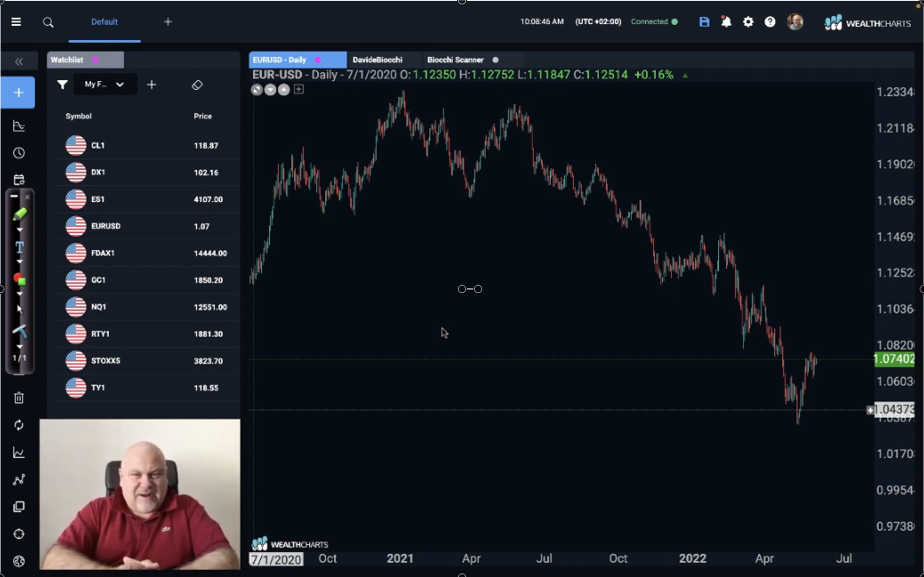Click the blue save workspace icon
The height and width of the screenshot is (577, 924).
click(x=704, y=21)
